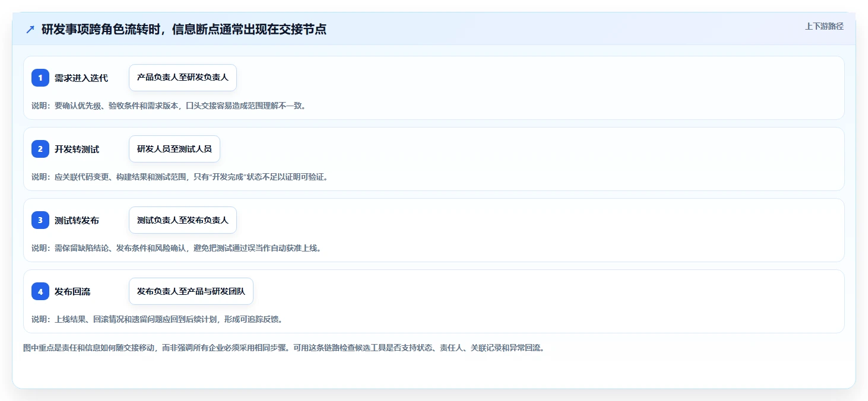Click the 上下游路径 label
This screenshot has width=868, height=401.
point(824,26)
